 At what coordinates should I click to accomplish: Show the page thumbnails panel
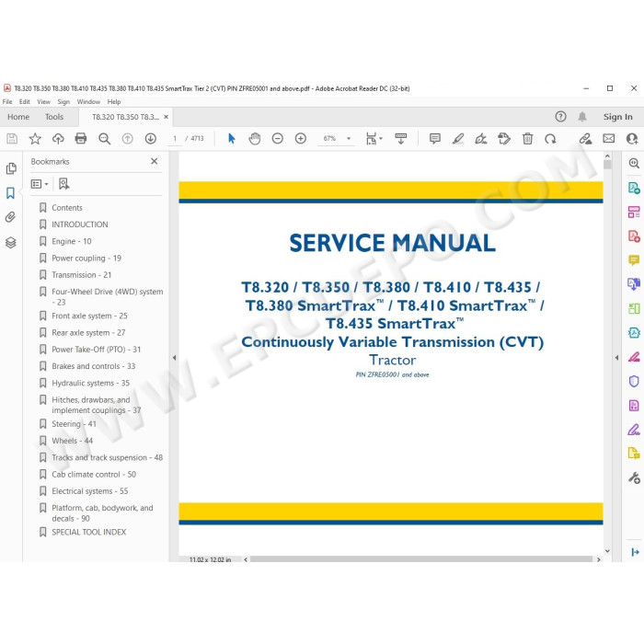[11, 168]
